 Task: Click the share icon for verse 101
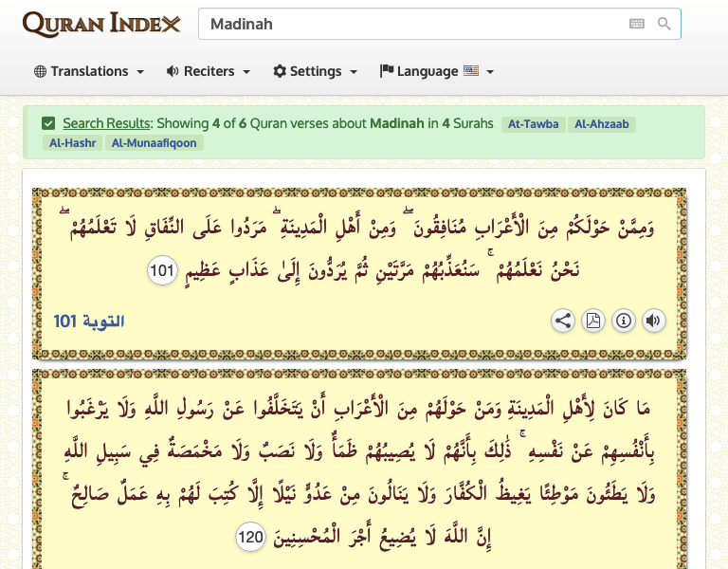563,321
